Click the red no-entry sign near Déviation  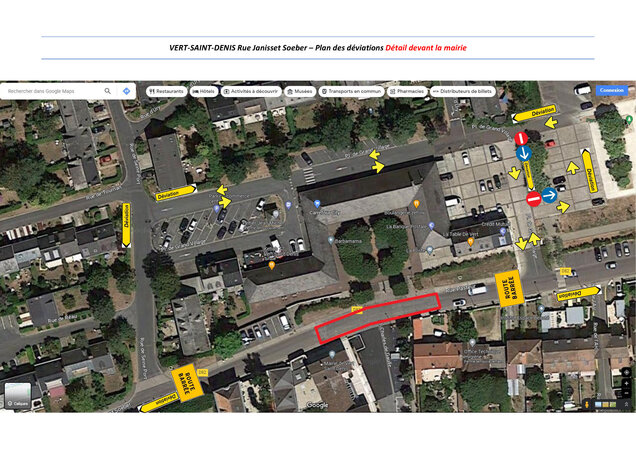click(x=521, y=138)
